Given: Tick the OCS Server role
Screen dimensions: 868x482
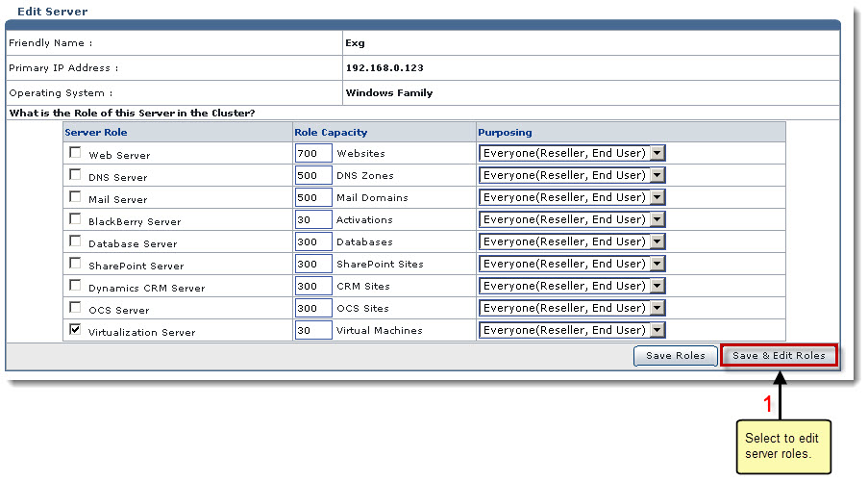Looking at the screenshot, I should click(x=75, y=308).
